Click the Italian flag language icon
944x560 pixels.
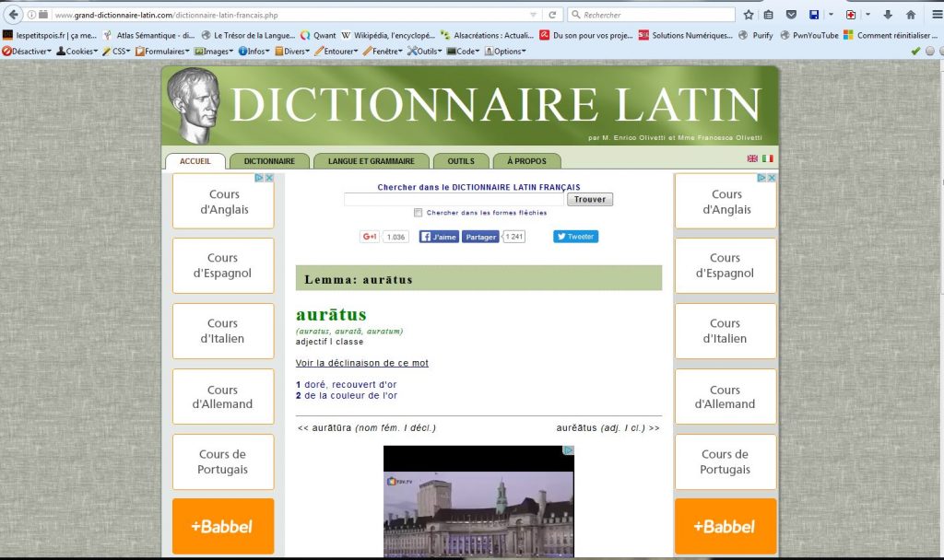(767, 159)
